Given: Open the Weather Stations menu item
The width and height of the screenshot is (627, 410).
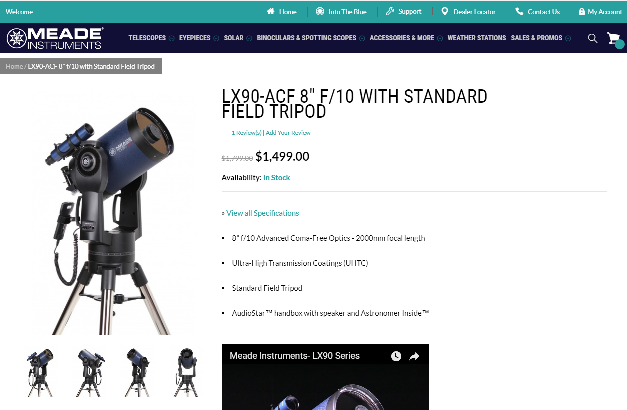Looking at the screenshot, I should click(477, 38).
